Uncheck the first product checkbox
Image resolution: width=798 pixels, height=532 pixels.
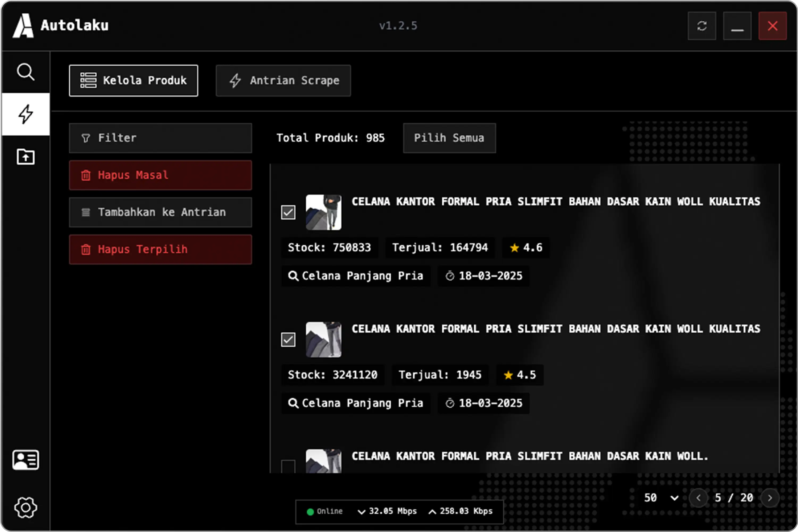[x=288, y=212]
